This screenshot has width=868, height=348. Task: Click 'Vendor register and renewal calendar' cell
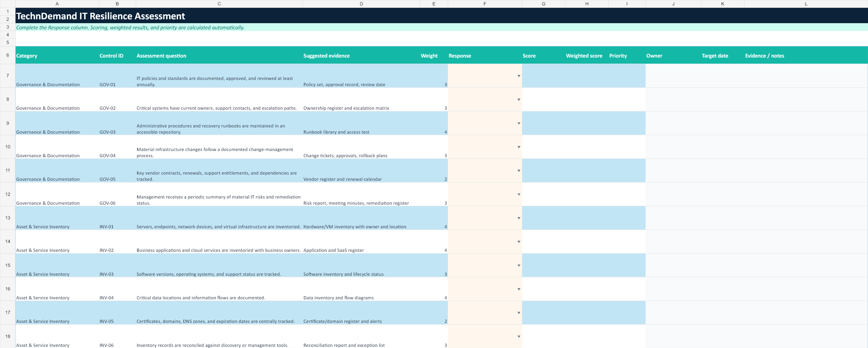coord(361,171)
